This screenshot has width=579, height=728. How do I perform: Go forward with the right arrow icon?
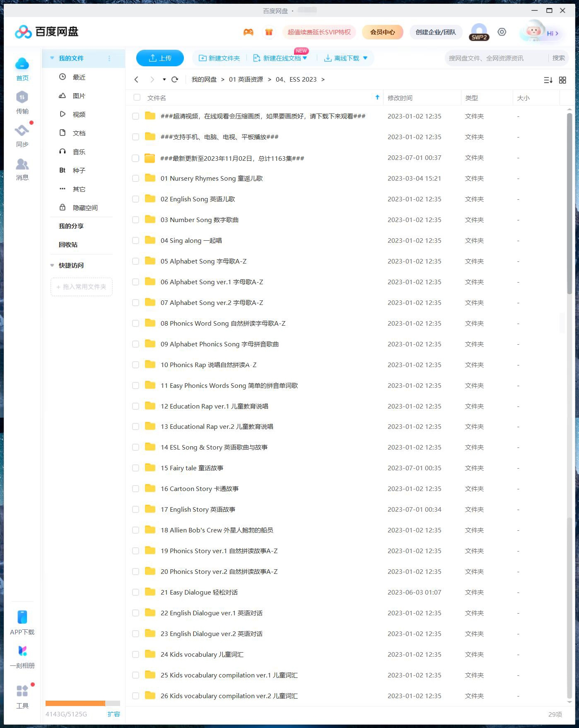[x=152, y=80]
